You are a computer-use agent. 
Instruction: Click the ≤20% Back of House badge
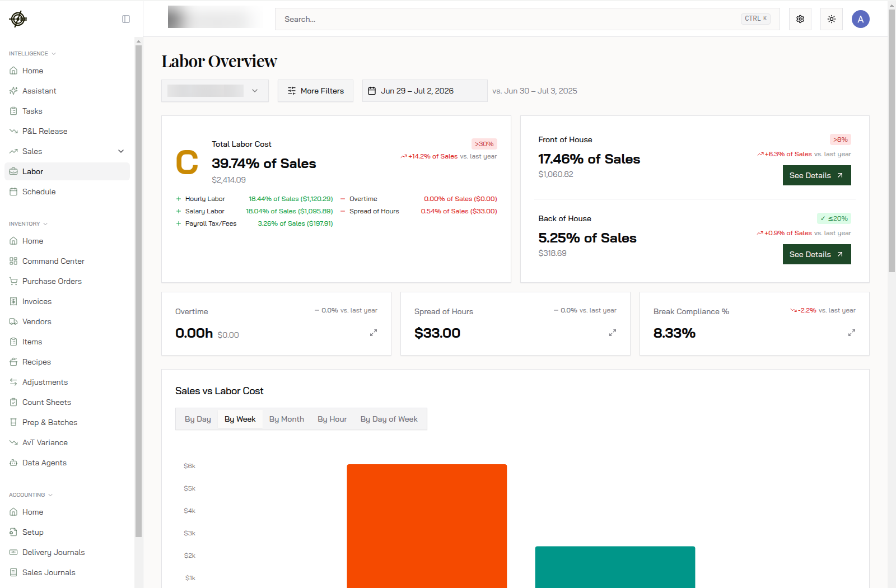[x=834, y=218]
